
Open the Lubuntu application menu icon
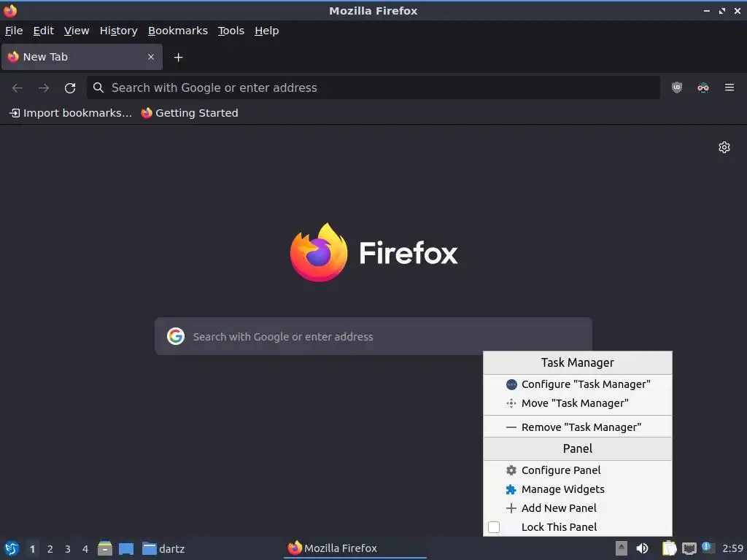[x=11, y=548]
